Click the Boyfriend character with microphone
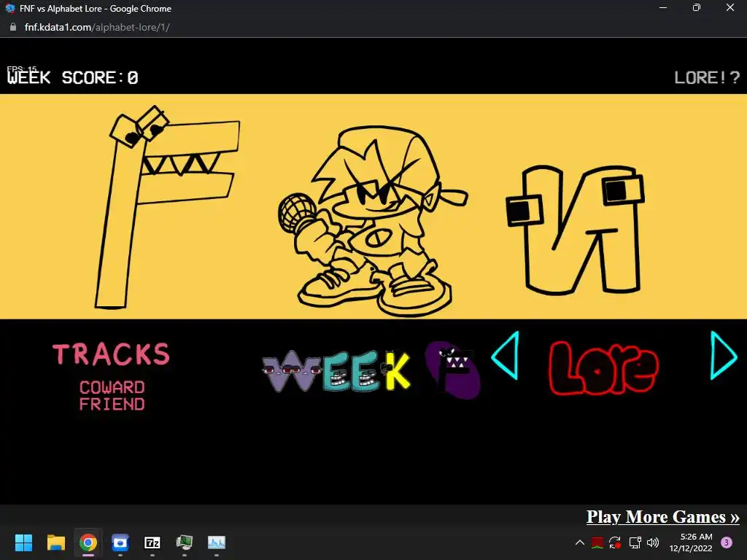This screenshot has width=747, height=560. [x=373, y=222]
